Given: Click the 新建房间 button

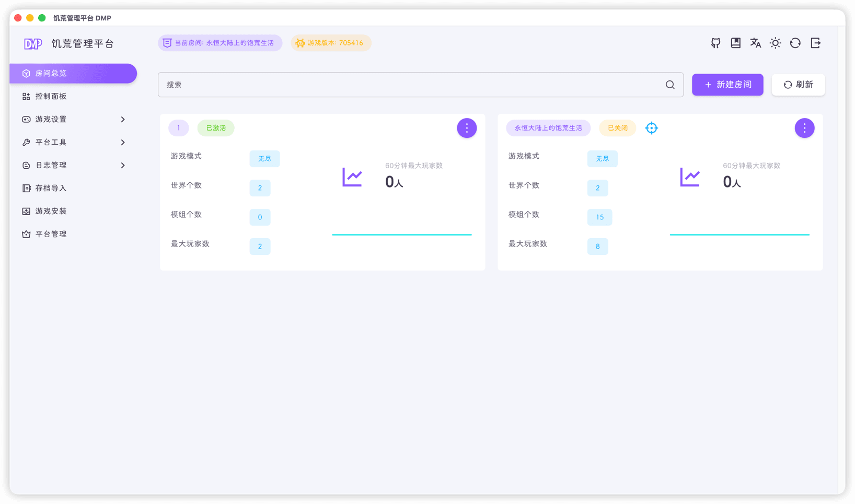Looking at the screenshot, I should click(x=727, y=85).
